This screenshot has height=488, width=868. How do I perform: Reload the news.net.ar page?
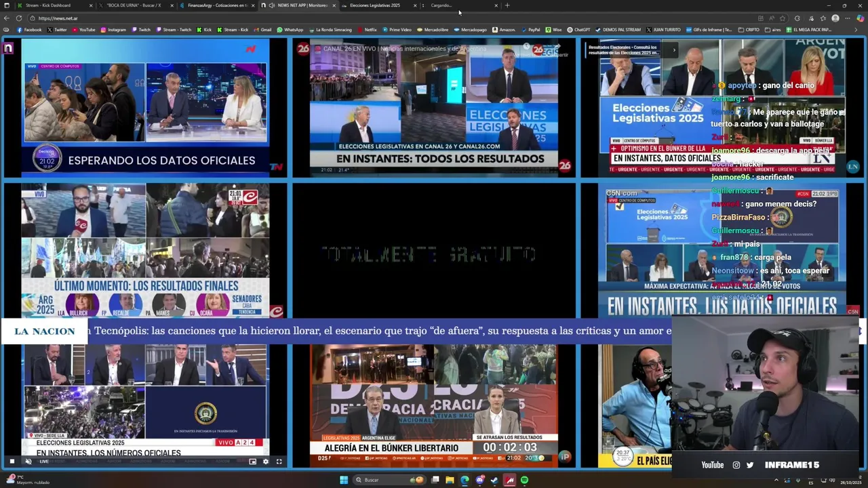click(x=18, y=18)
